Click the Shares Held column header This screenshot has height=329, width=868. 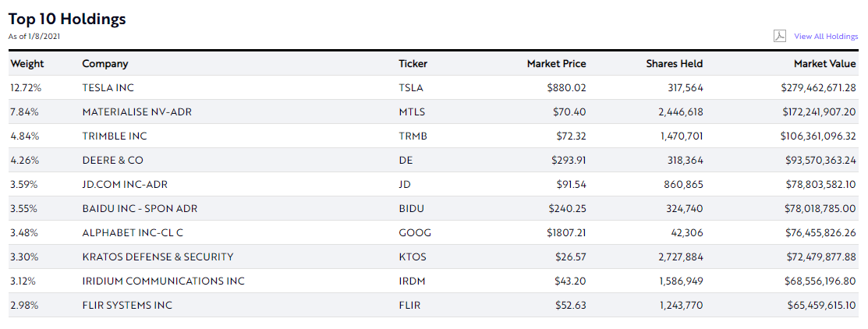coord(674,64)
